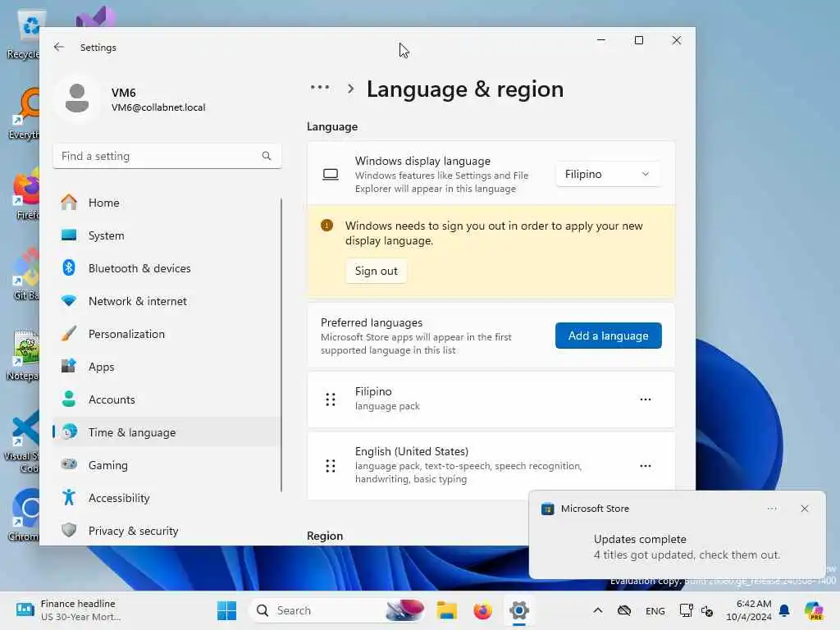This screenshot has width=840, height=630.
Task: Grab the English (United States) drag handle
Action: pos(331,466)
